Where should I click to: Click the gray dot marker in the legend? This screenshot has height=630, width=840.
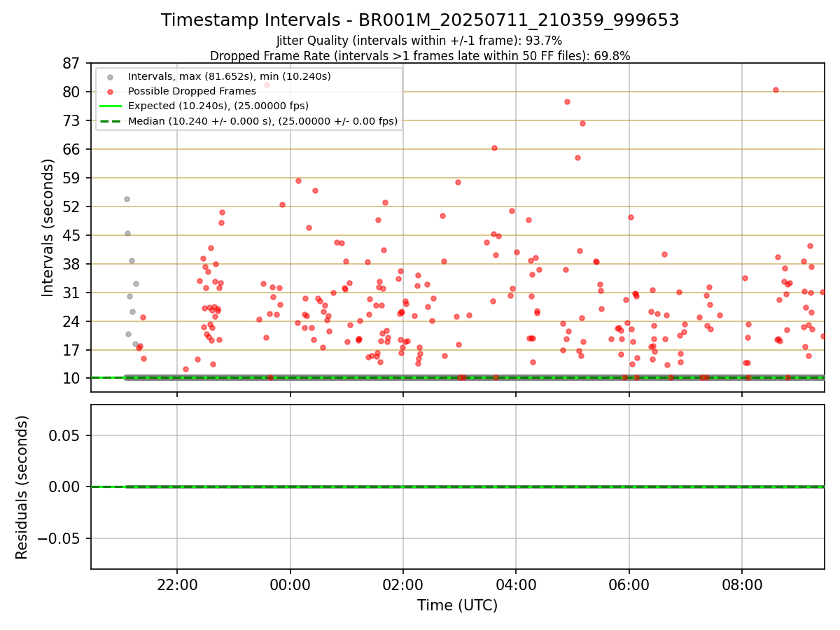pos(110,76)
